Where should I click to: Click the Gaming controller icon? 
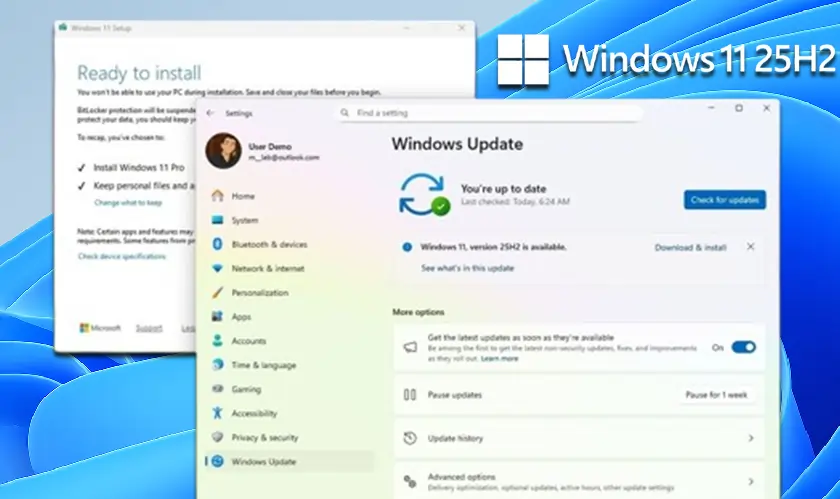click(x=217, y=389)
